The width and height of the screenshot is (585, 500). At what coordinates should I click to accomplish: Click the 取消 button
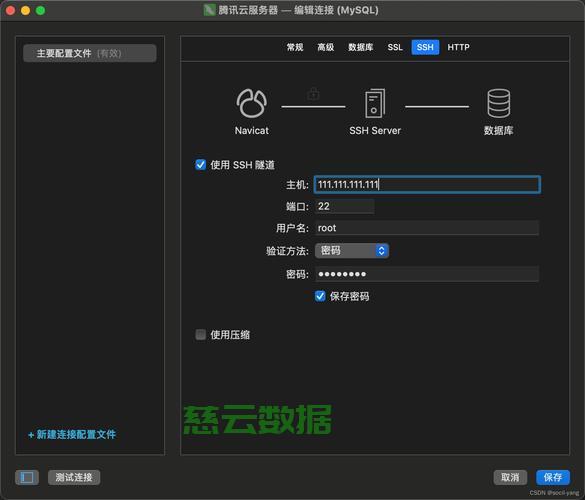510,477
